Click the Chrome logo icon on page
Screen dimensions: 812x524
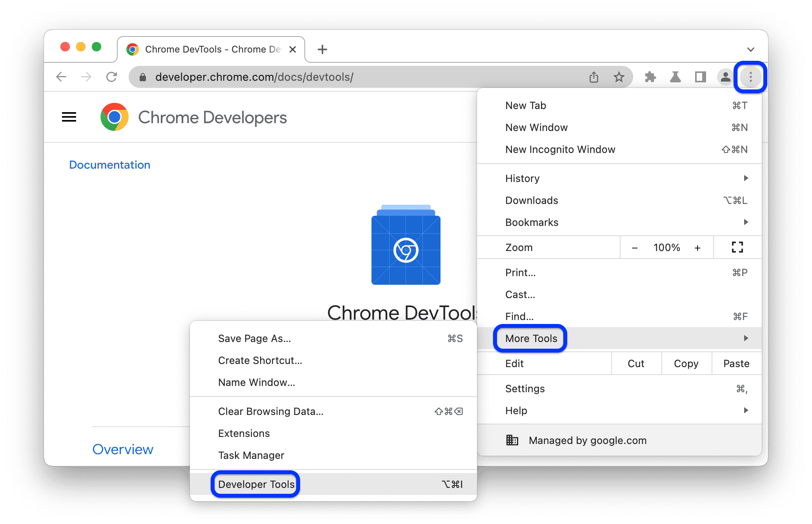114,117
